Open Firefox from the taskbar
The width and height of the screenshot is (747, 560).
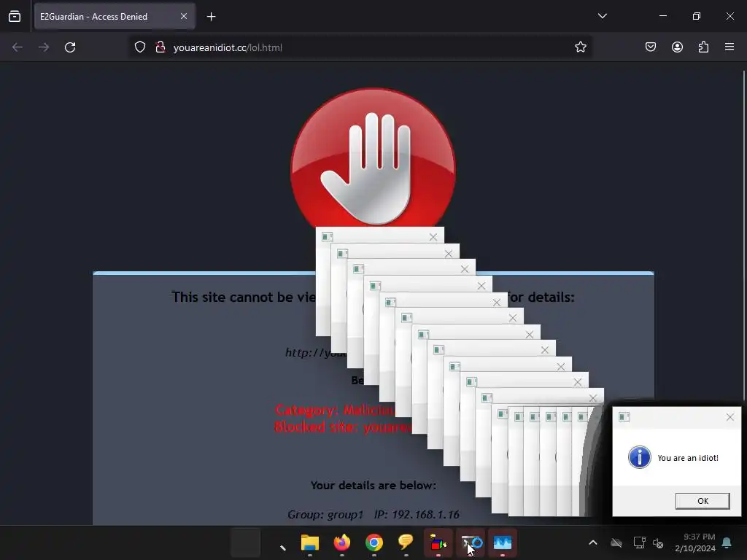[x=341, y=542]
